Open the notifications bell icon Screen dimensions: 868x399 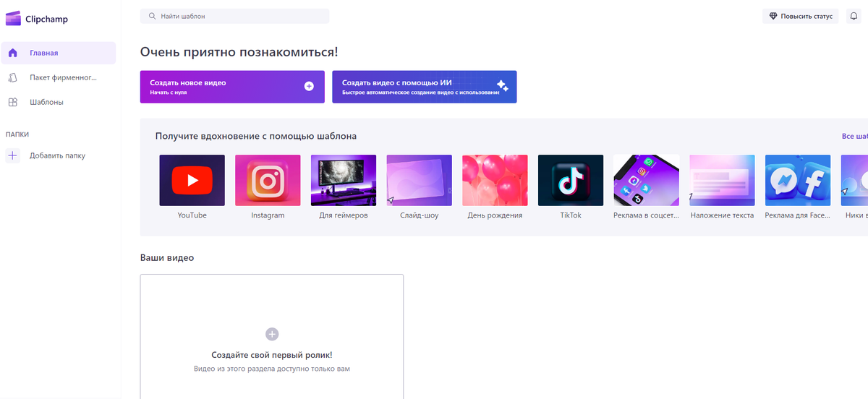(854, 16)
